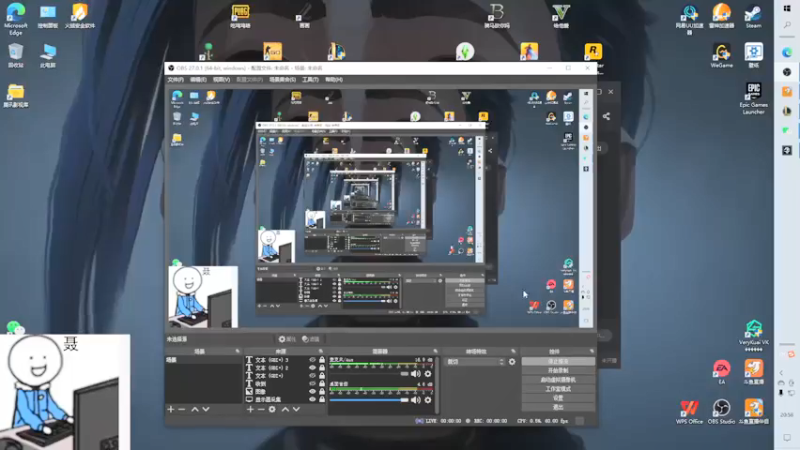Image resolution: width=800 pixels, height=450 pixels.
Task: Adjust the 麦克风/Aux volume slider
Action: [369, 374]
